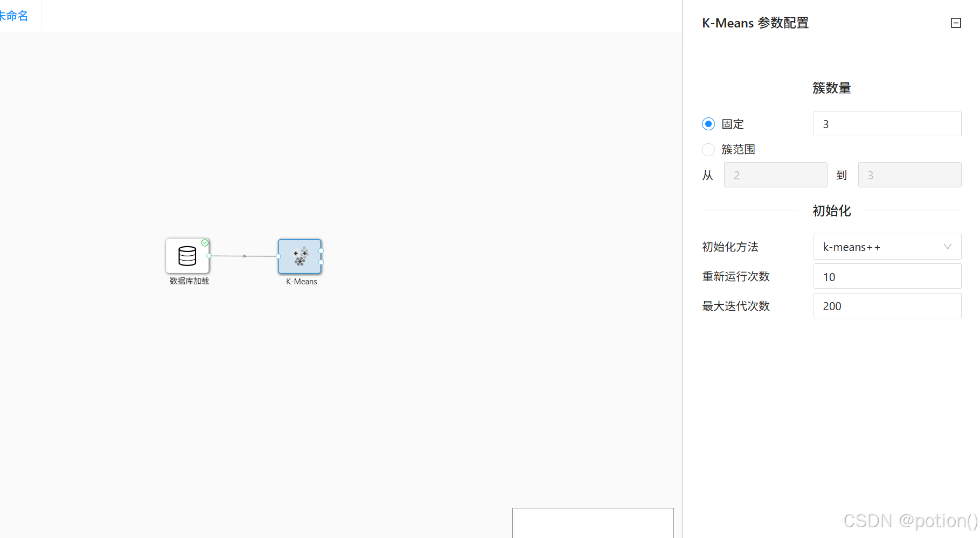Switch to the 未命名 tab

[x=14, y=16]
